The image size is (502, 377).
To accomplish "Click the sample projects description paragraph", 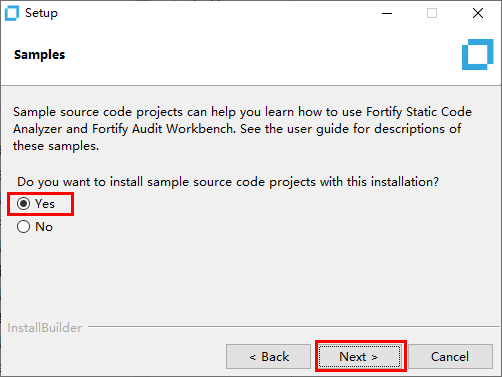I will pos(242,129).
